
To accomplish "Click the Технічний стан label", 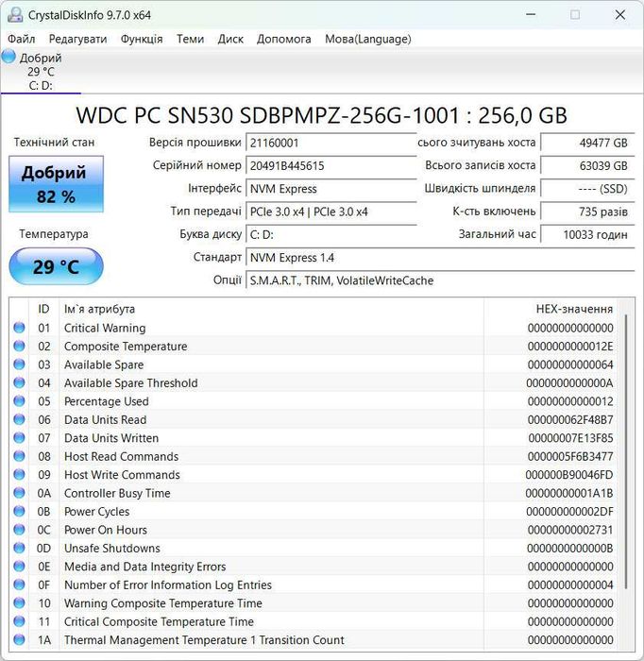I will tap(54, 143).
